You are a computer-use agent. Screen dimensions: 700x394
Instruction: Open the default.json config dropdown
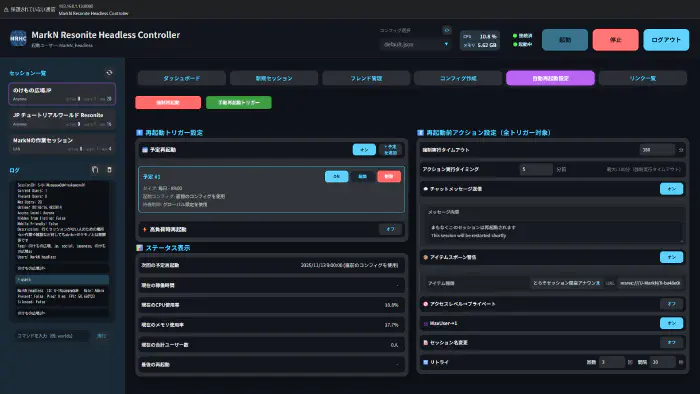click(x=416, y=45)
